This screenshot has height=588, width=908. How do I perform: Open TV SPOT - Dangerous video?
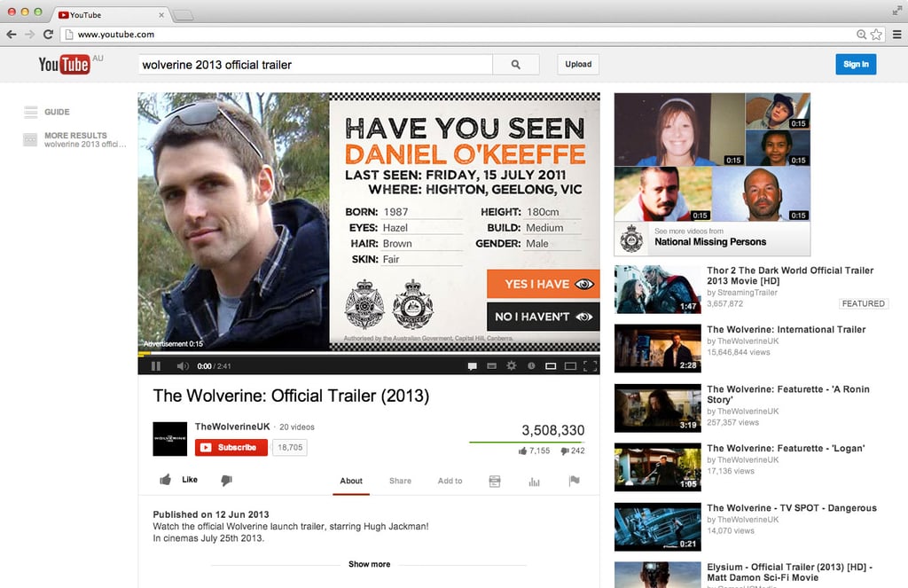[792, 508]
